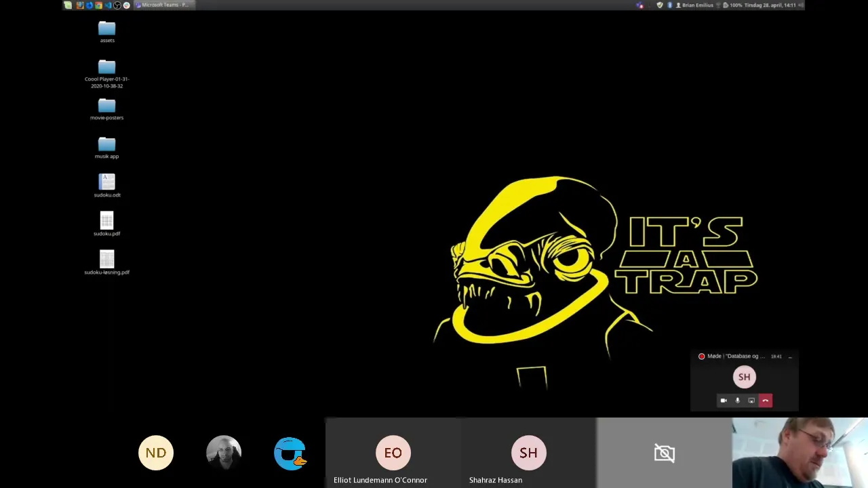This screenshot has width=868, height=488.
Task: Open the shield update manager tray icon
Action: [660, 5]
